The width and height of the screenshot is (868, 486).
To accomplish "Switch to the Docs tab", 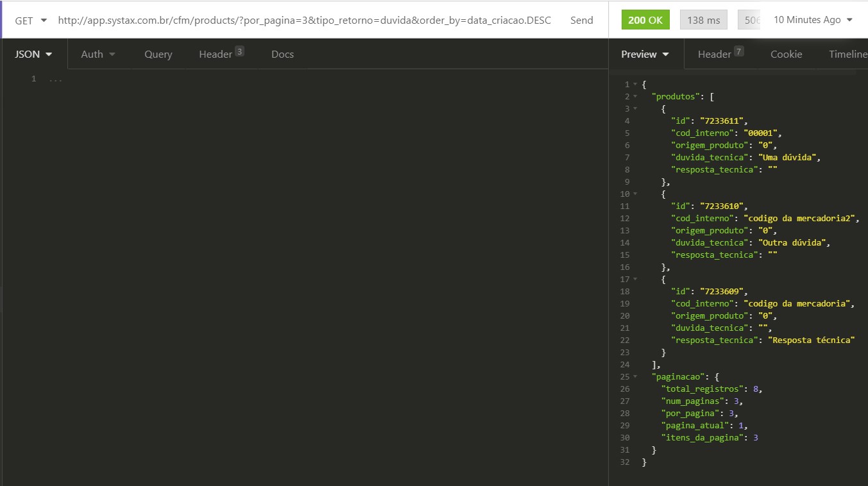I will pos(282,54).
